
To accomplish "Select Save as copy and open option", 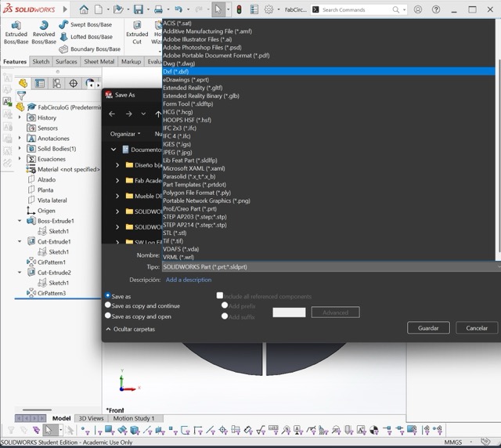I will tap(108, 316).
